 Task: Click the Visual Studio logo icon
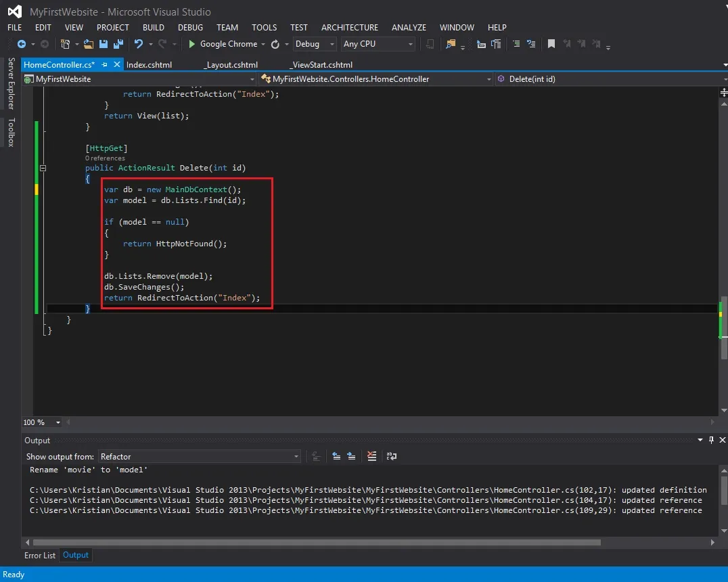coord(15,12)
